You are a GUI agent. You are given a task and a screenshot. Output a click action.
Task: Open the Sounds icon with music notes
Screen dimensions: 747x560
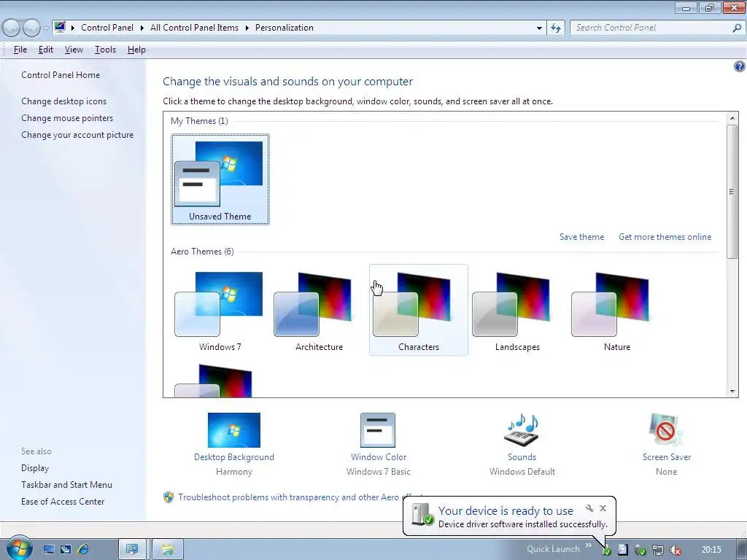tap(522, 430)
